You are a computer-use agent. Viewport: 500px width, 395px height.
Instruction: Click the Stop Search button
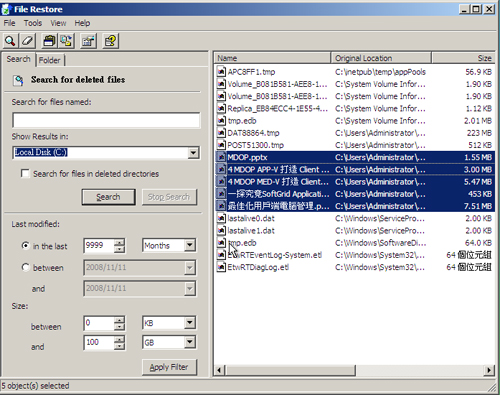169,197
